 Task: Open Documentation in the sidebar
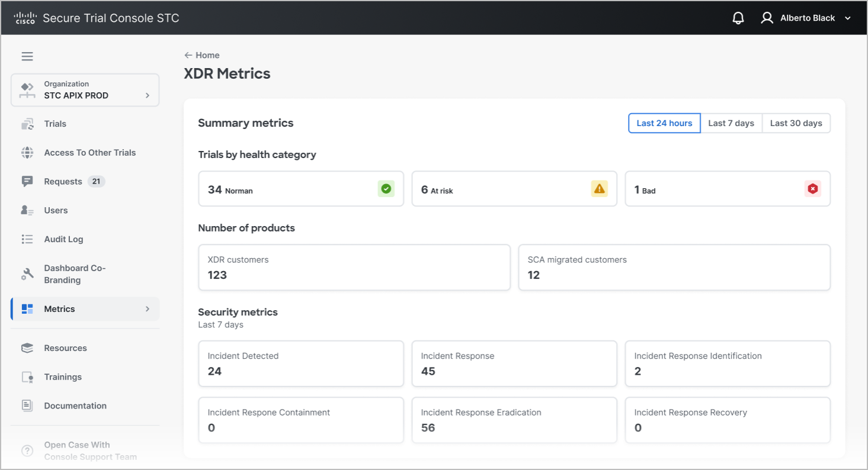[x=75, y=405]
